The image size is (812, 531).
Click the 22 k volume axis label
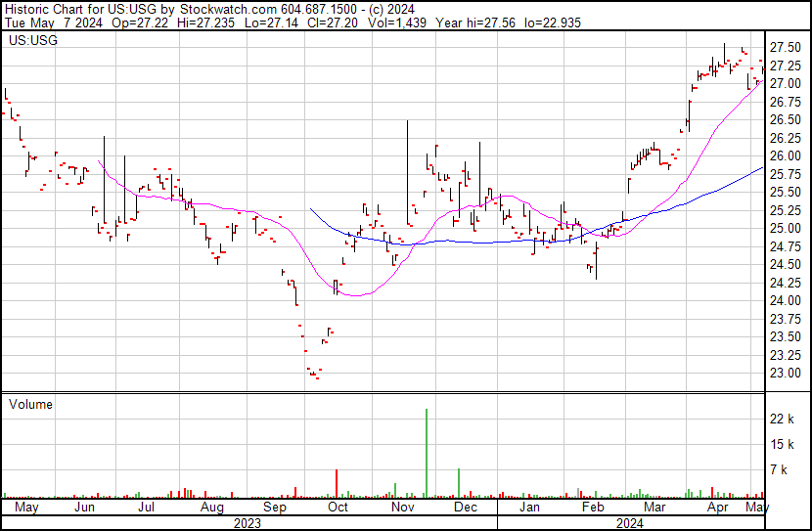click(x=782, y=420)
